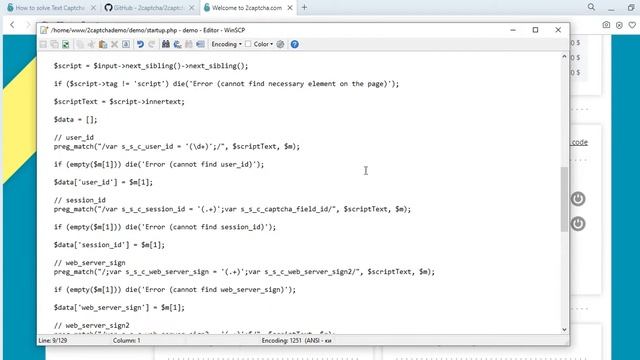Viewport: 640px width, 360px height.
Task: Undo the last edit
Action: (140, 44)
